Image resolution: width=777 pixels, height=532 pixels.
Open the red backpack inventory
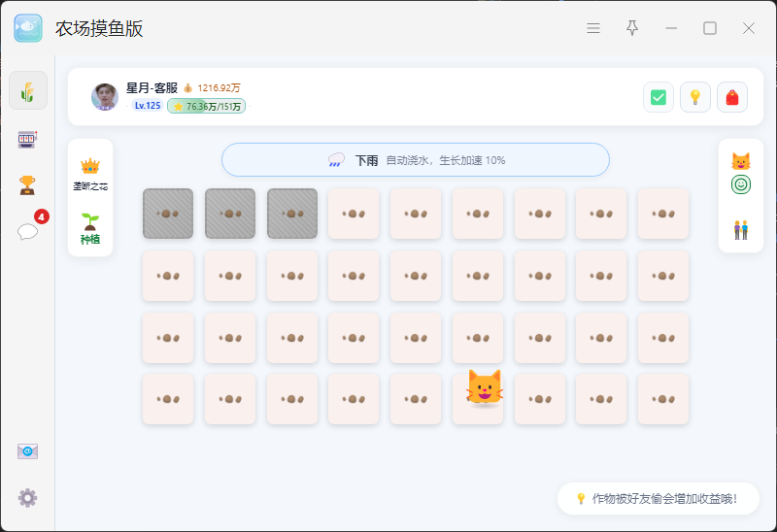(732, 97)
